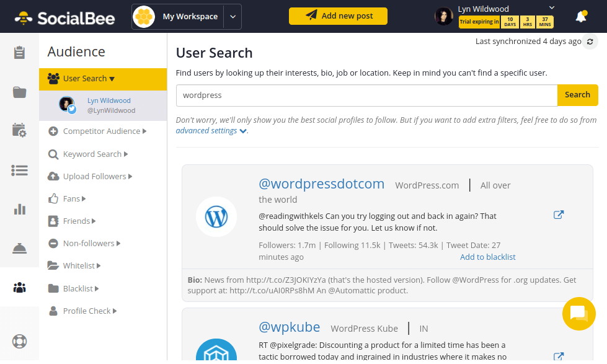Select the audience people icon in left rail
This screenshot has height=364, width=607.
tap(19, 287)
